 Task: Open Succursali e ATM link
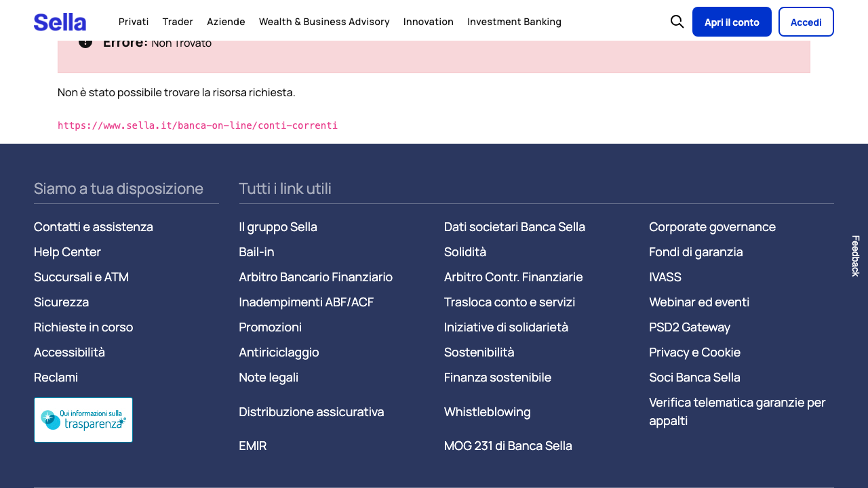tap(81, 277)
